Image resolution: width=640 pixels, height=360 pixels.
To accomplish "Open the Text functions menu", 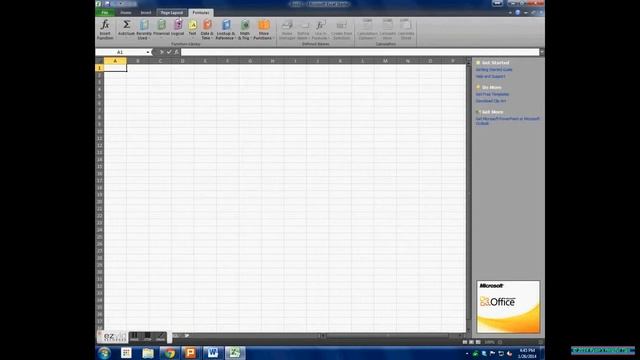I will pos(192,29).
